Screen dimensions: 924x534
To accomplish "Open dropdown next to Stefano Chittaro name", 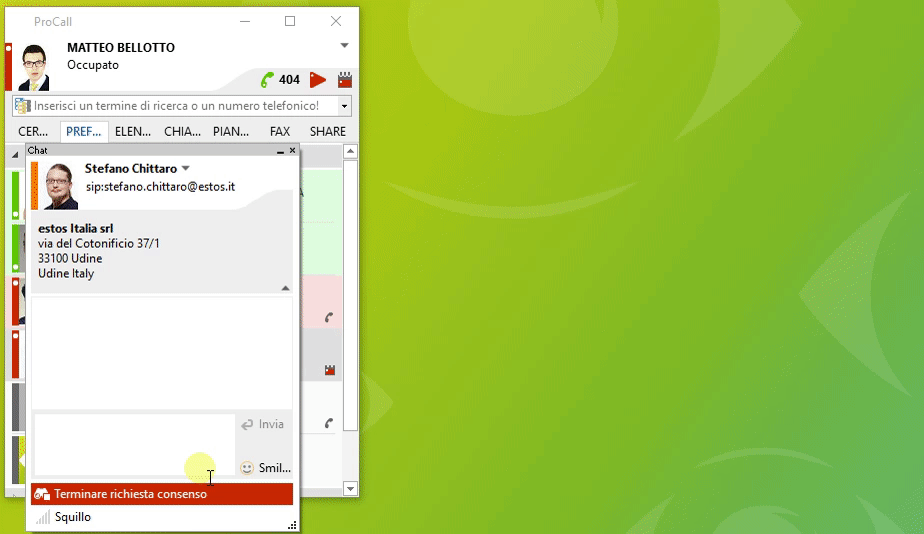I will 186,169.
